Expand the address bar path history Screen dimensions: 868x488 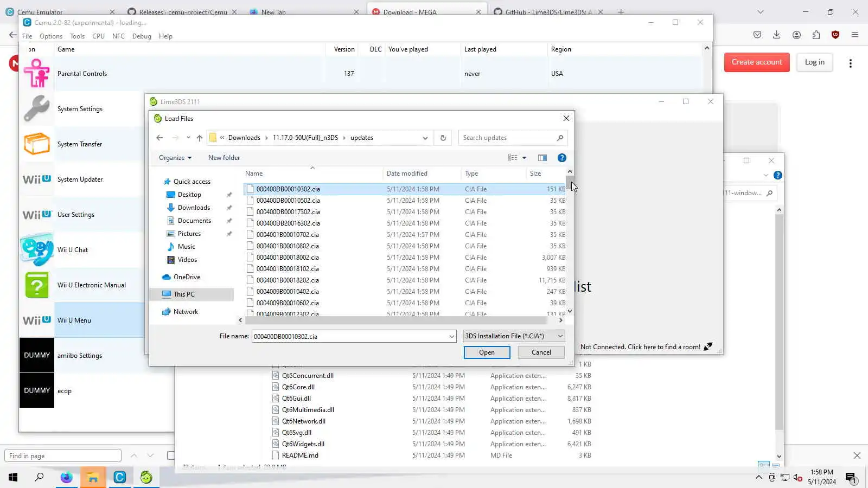pos(425,138)
